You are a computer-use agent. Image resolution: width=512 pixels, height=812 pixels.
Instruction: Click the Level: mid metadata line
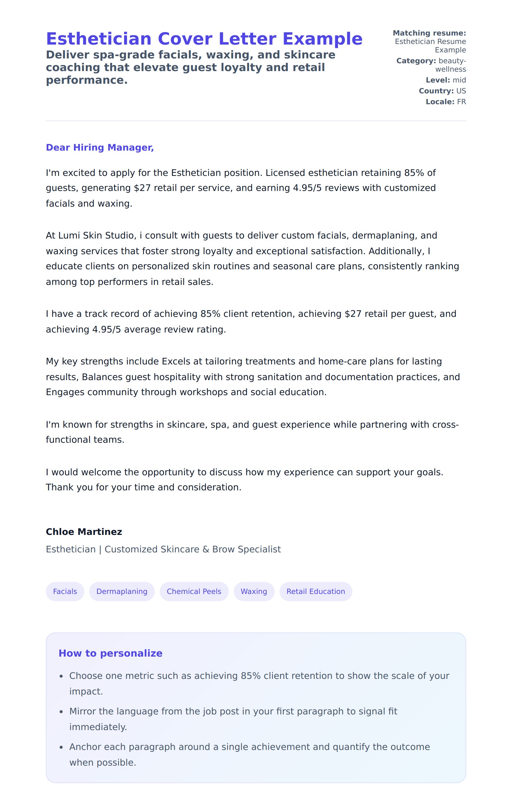[x=445, y=80]
